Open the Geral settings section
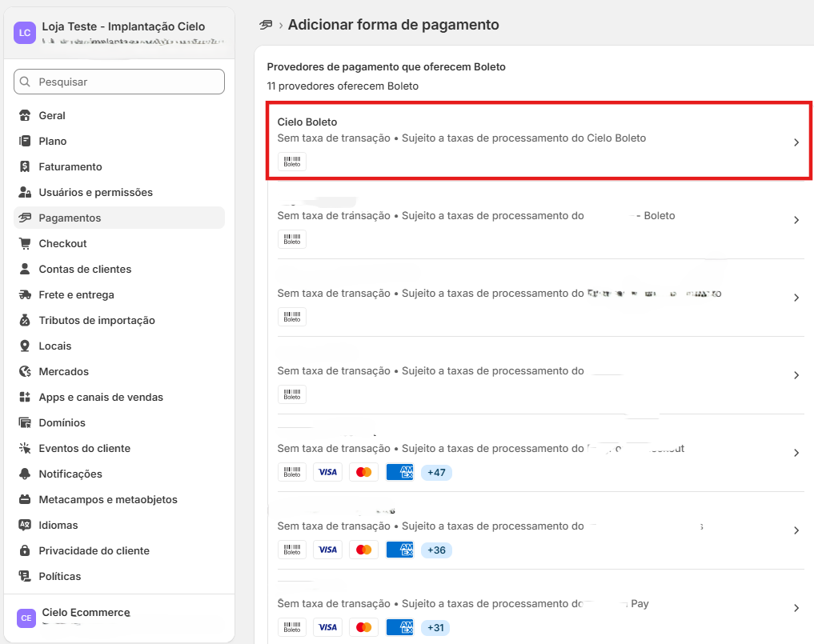Image resolution: width=814 pixels, height=644 pixels. tap(119, 115)
